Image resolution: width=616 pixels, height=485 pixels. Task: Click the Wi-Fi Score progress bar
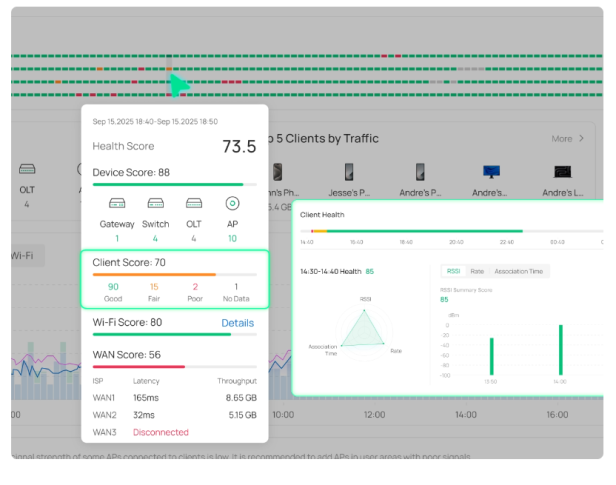pos(174,335)
